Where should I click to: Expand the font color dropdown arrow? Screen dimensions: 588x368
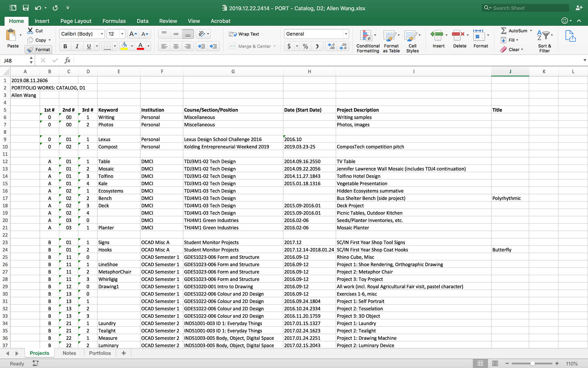click(148, 46)
